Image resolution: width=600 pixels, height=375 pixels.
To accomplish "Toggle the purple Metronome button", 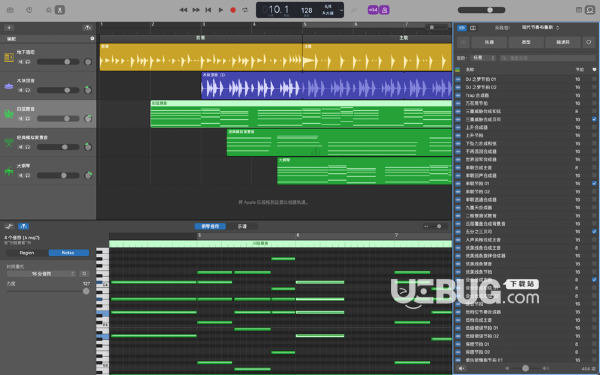I will click(385, 10).
